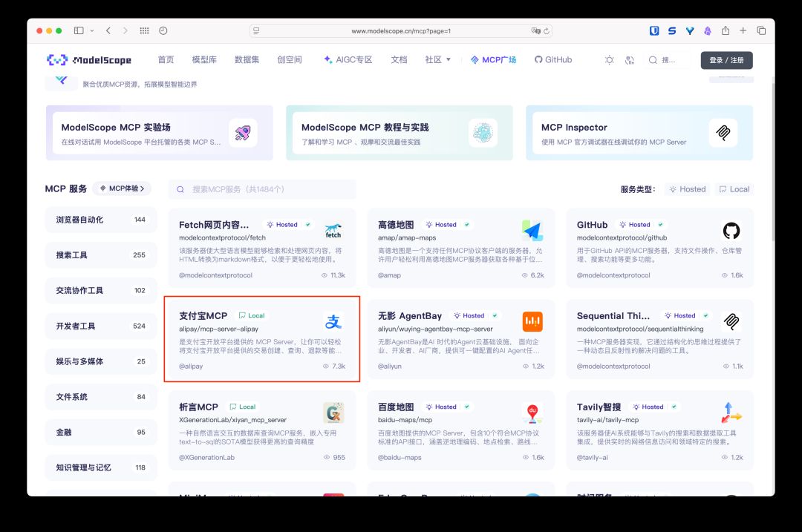Viewport: 802px width, 532px height.
Task: Click the paper plane icon on 高德地图 card
Action: pyautogui.click(x=532, y=230)
